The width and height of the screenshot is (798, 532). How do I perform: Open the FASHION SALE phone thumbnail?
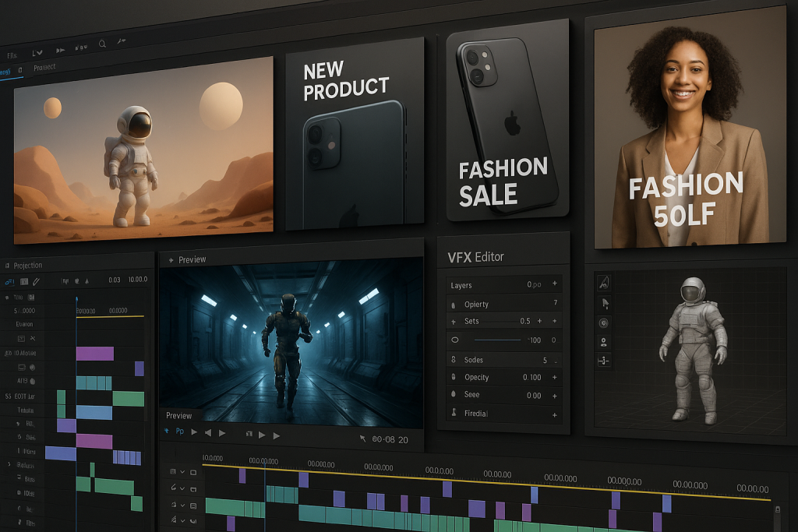pyautogui.click(x=507, y=120)
